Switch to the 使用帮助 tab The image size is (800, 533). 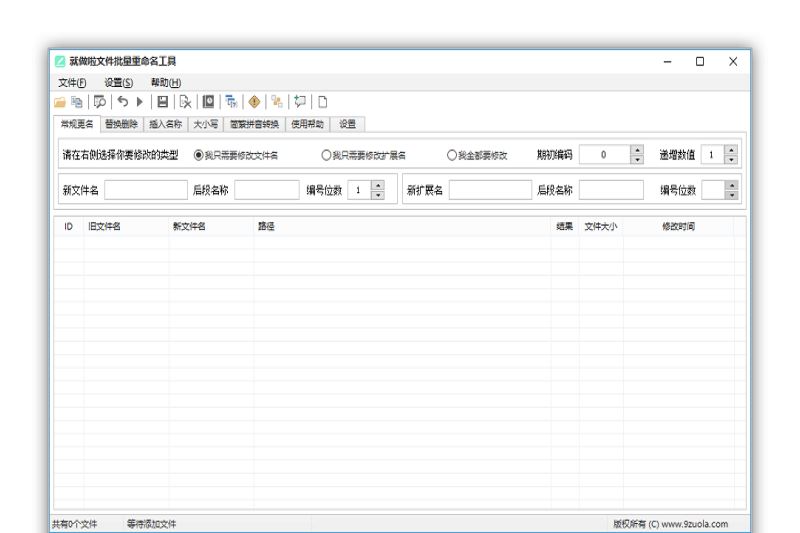307,124
